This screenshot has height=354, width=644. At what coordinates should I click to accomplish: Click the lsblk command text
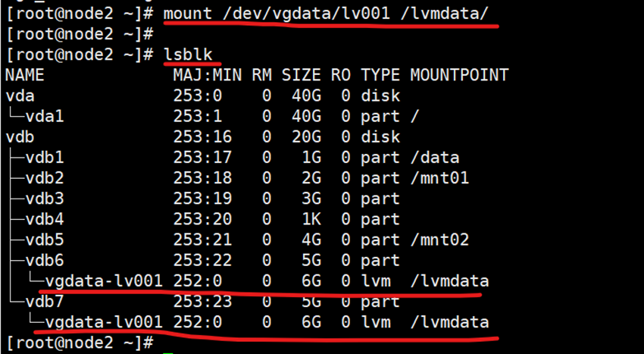(x=193, y=55)
